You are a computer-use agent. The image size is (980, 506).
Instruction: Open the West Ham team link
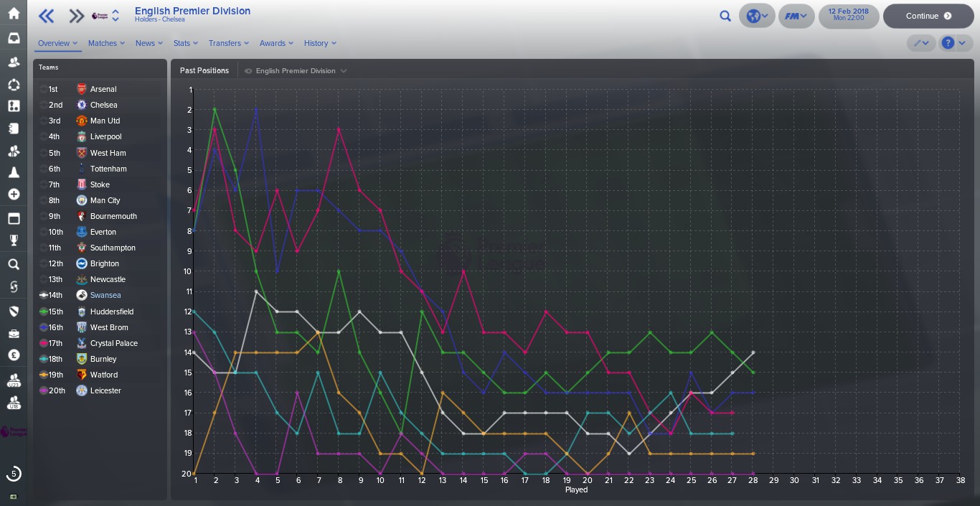click(108, 153)
